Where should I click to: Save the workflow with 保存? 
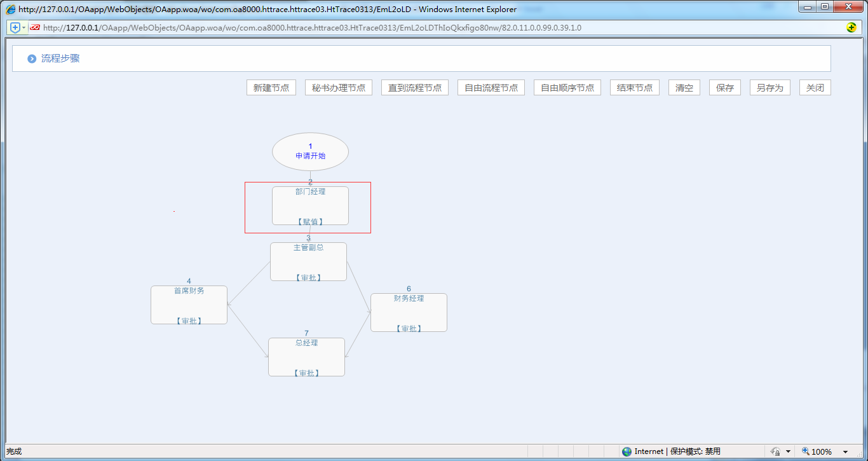pos(725,88)
